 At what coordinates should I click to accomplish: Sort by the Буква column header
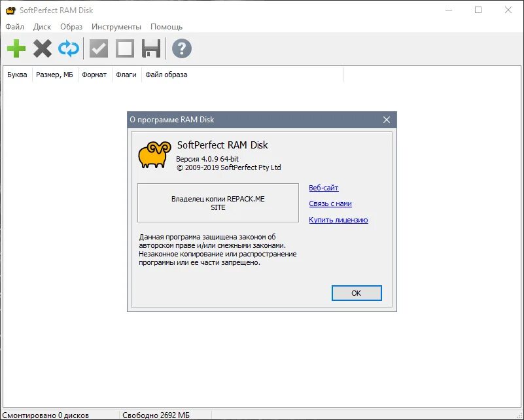point(17,75)
